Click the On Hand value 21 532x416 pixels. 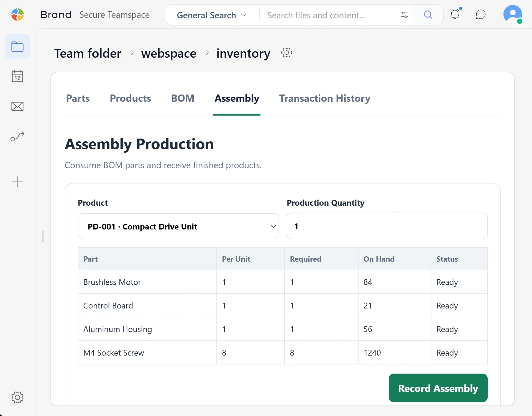coord(368,306)
